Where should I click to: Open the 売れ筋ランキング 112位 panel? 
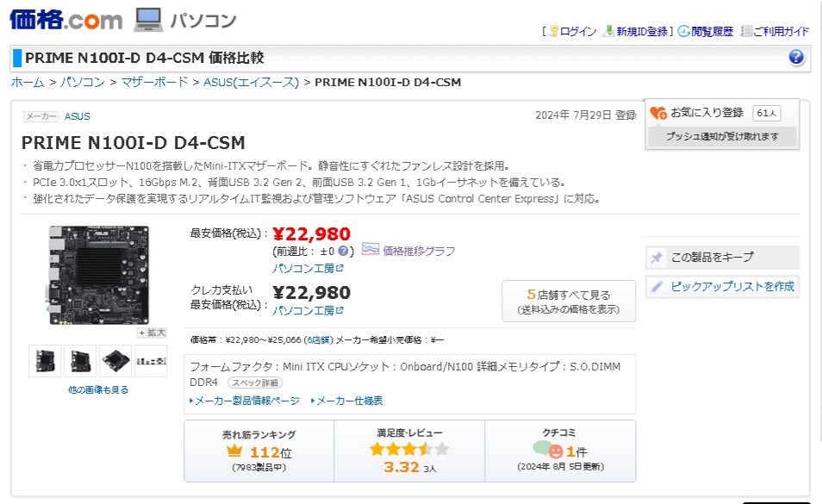pos(258,451)
